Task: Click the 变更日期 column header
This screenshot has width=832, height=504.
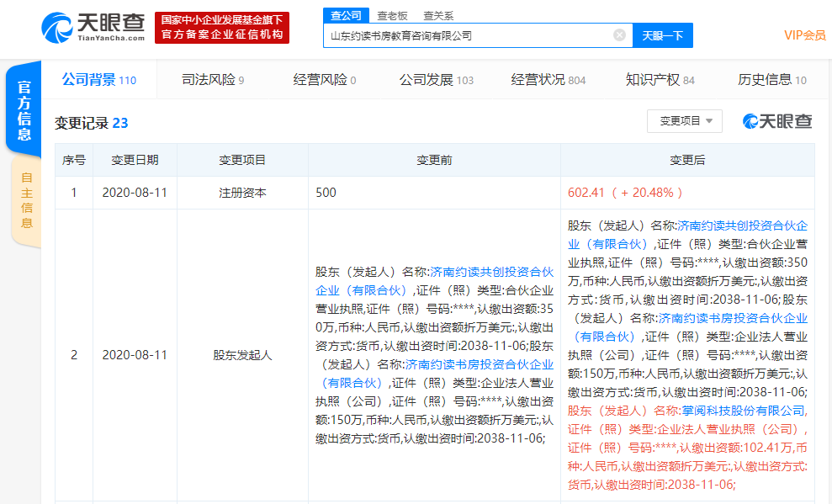Action: [135, 160]
